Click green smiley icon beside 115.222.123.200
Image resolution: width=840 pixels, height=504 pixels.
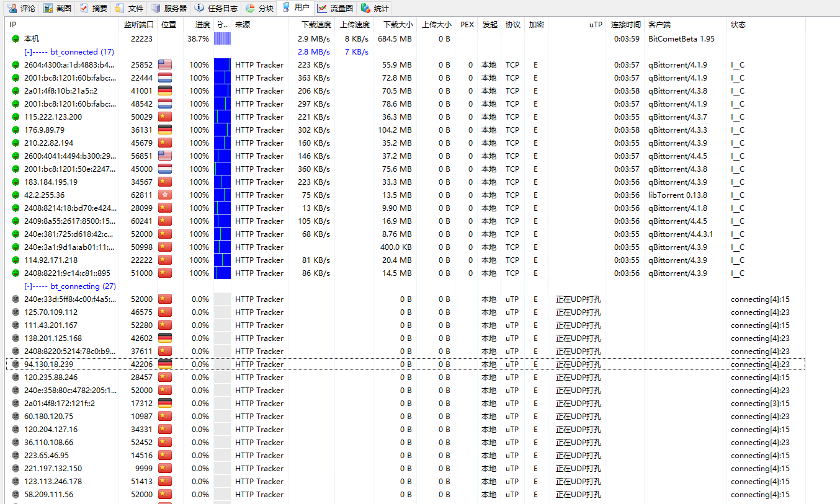[16, 117]
